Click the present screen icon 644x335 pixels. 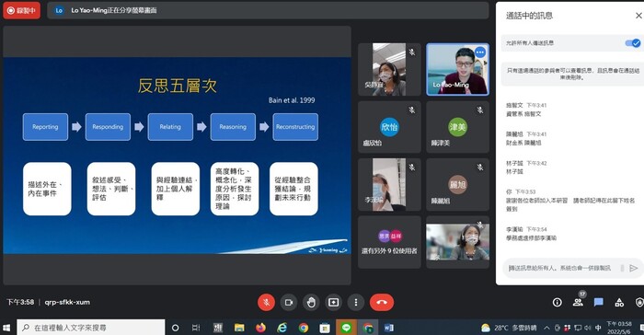333,303
